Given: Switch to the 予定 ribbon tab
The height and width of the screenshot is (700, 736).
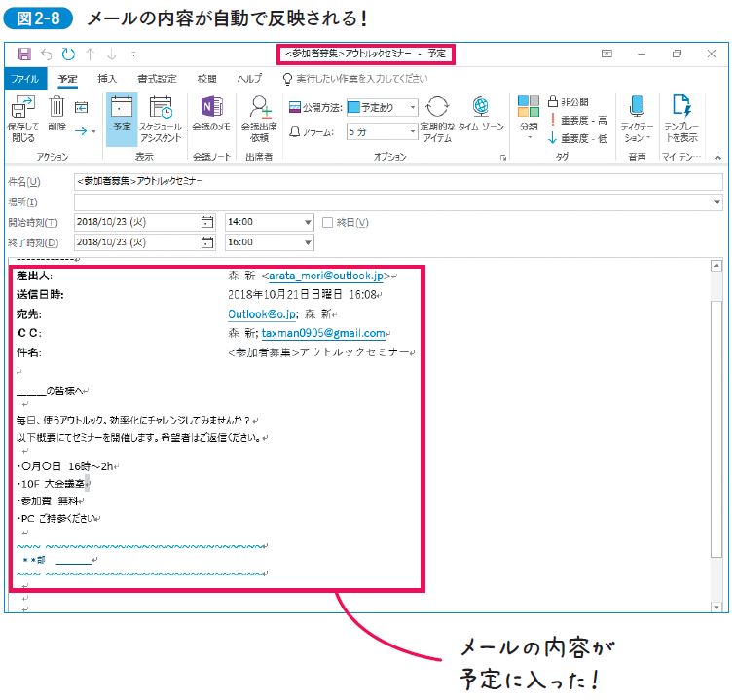Looking at the screenshot, I should coord(67,79).
